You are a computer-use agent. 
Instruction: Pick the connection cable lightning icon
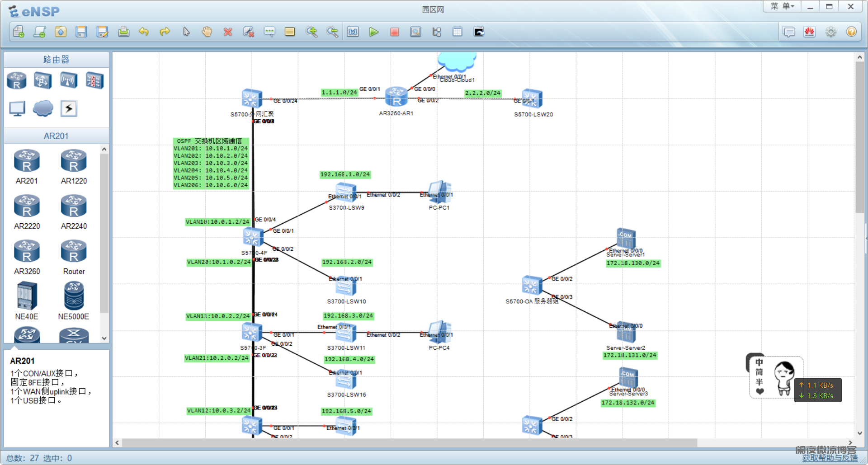(x=69, y=108)
